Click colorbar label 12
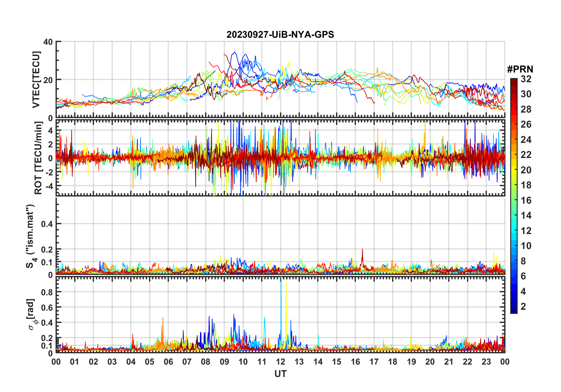This screenshot has width=561, height=392. 526,231
